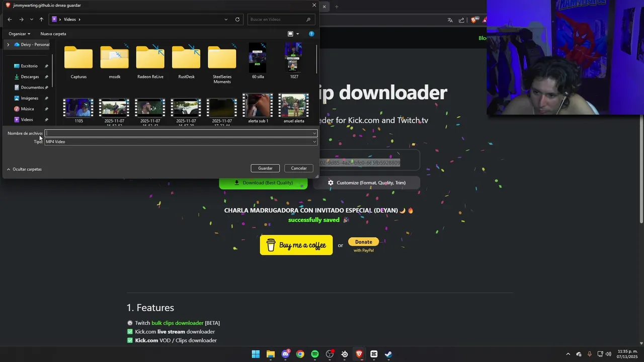Click the Buscar en Videos search field

point(281,20)
